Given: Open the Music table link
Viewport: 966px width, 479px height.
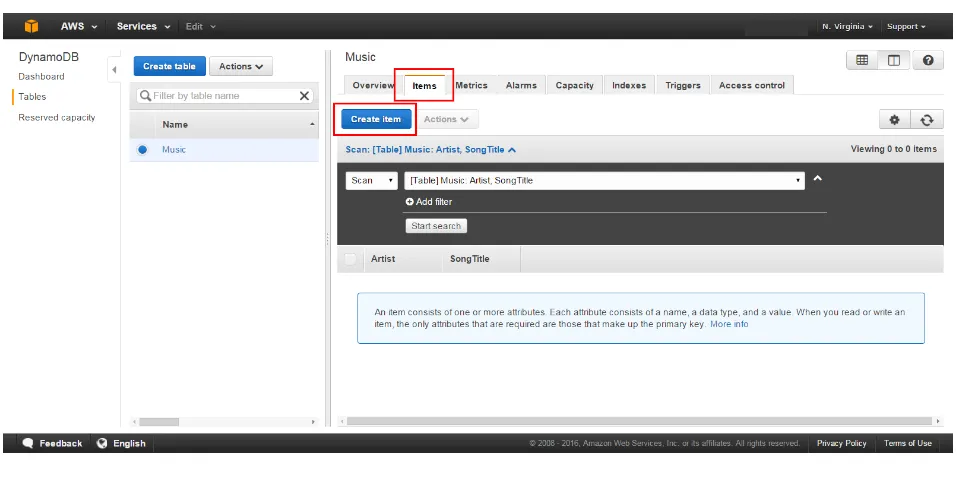Looking at the screenshot, I should pyautogui.click(x=174, y=150).
